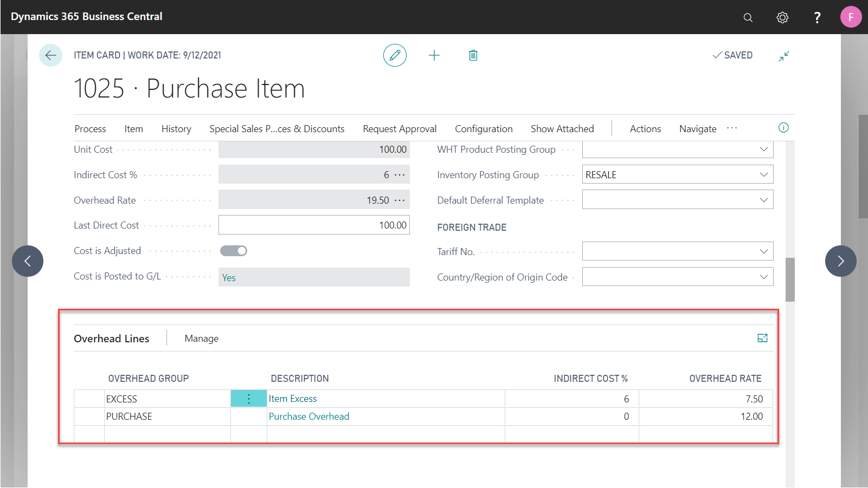Open the Overhead Lines expand-to-window icon
The height and width of the screenshot is (488, 868).
coord(762,338)
